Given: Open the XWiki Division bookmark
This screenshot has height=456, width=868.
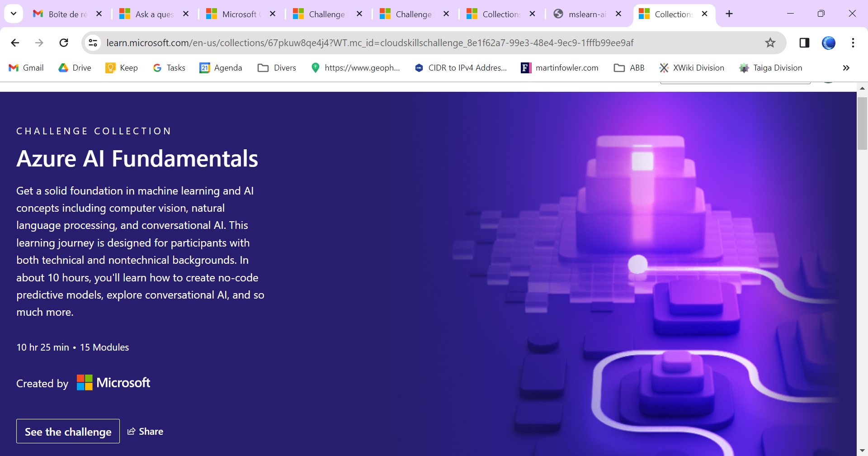Looking at the screenshot, I should [692, 68].
